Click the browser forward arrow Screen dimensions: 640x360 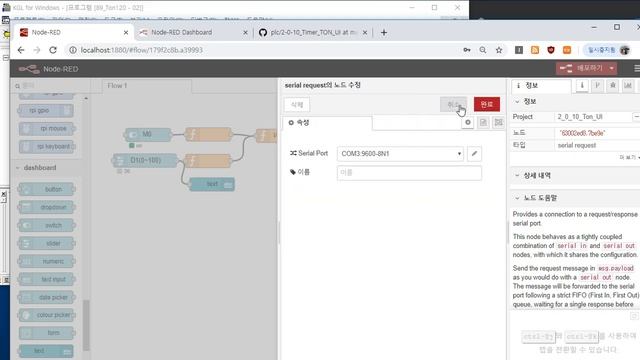click(x=37, y=50)
